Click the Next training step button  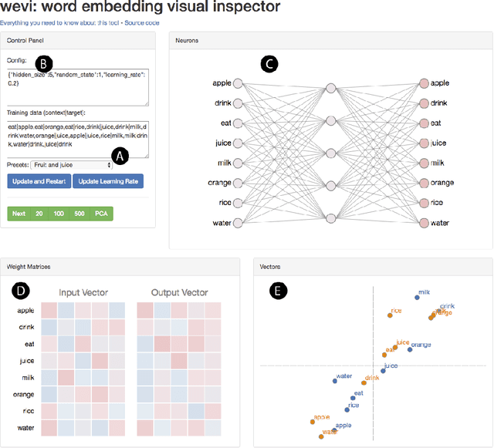(19, 213)
